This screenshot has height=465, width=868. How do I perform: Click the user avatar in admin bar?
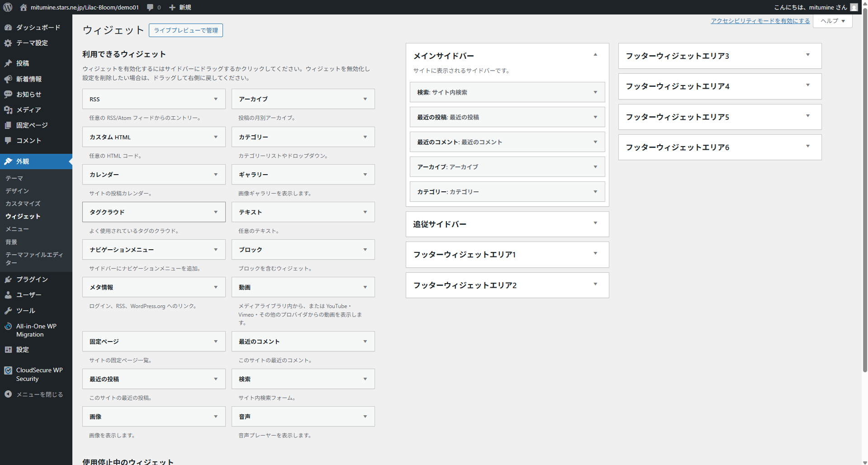(x=854, y=7)
